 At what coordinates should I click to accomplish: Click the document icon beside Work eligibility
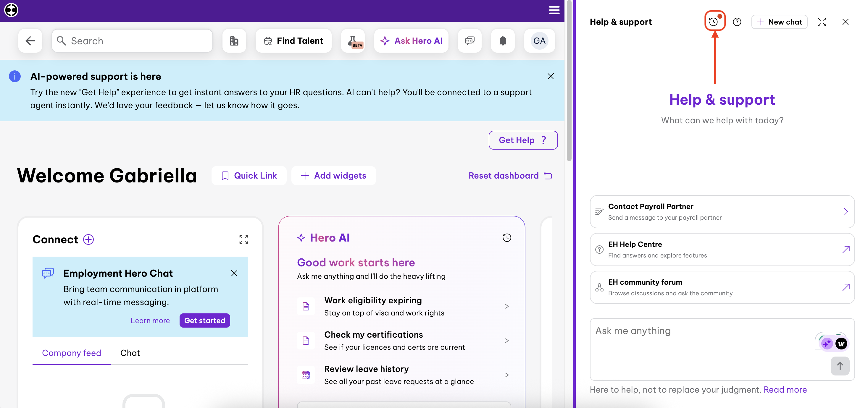306,306
